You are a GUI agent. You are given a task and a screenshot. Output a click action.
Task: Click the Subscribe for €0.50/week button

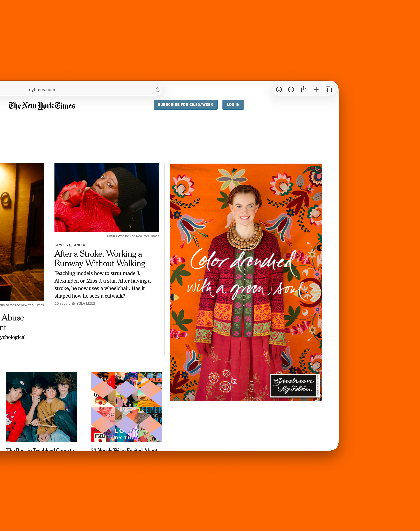pos(185,104)
